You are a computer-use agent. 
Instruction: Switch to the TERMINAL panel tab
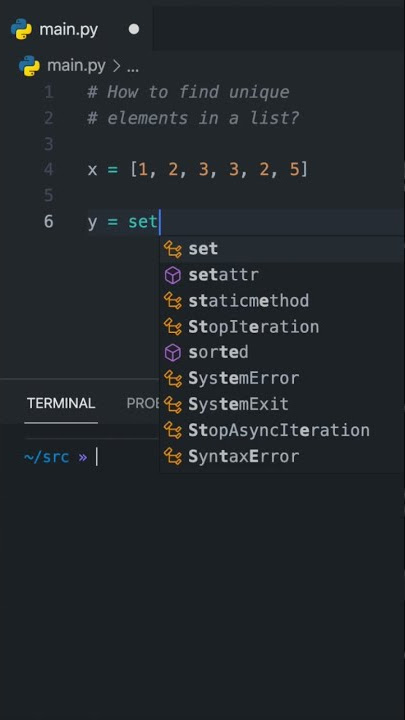pyautogui.click(x=61, y=404)
